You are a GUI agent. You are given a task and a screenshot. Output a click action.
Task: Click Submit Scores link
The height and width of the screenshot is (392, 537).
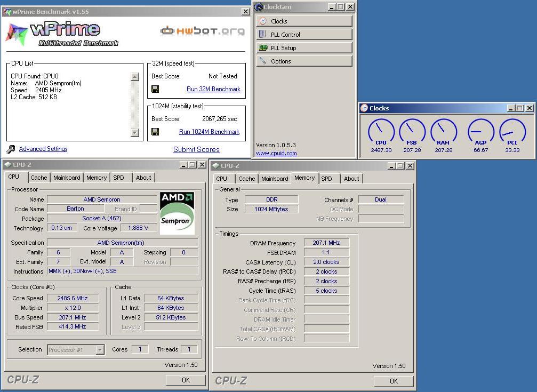click(x=196, y=149)
